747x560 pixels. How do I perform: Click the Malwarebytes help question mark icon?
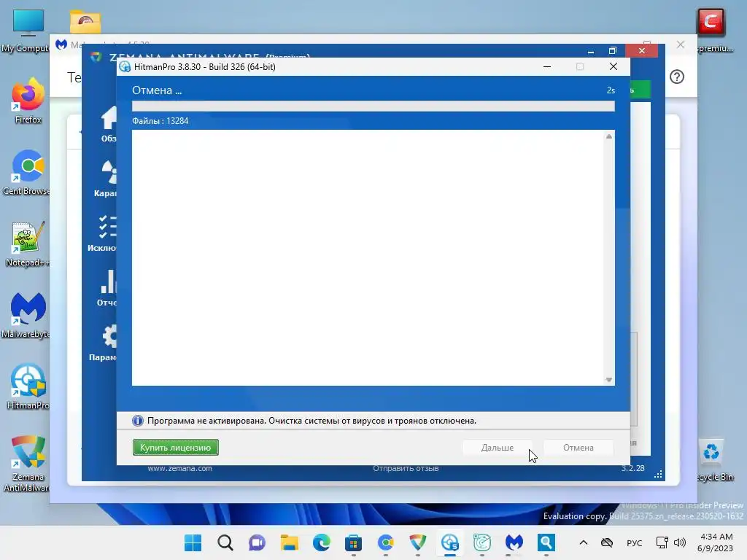(x=676, y=77)
